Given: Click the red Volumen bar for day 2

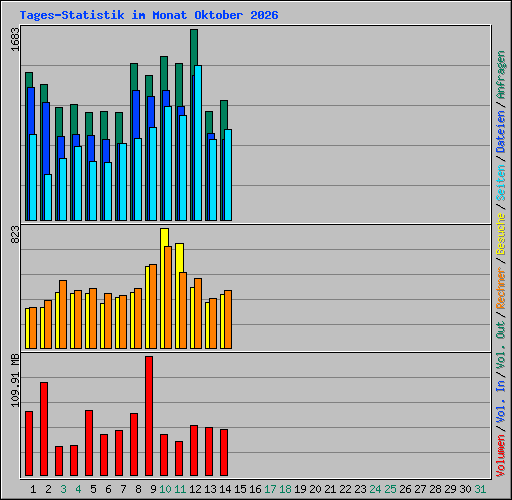Looking at the screenshot, I should click(x=44, y=429).
